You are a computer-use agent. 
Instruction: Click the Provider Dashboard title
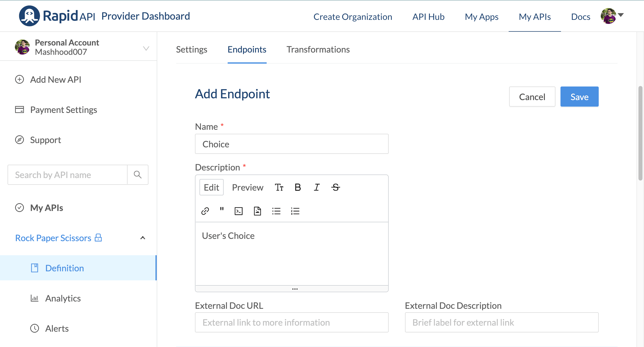(x=146, y=16)
